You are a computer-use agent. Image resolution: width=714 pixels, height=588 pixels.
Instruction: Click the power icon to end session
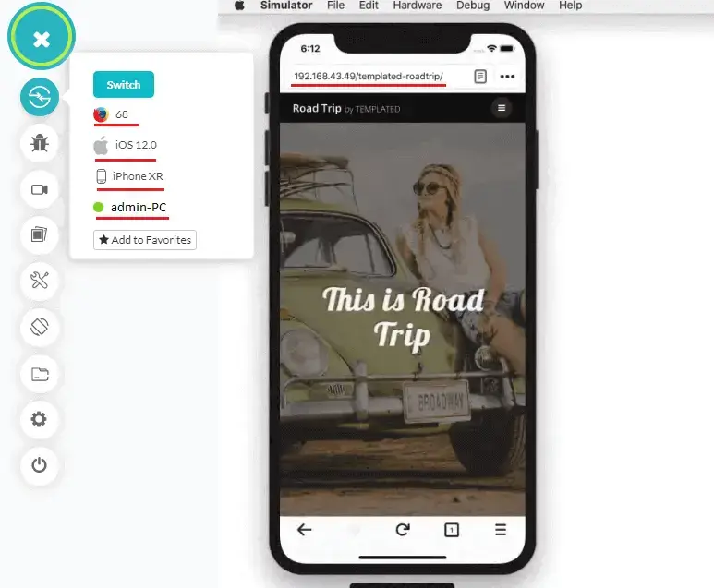pyautogui.click(x=40, y=465)
